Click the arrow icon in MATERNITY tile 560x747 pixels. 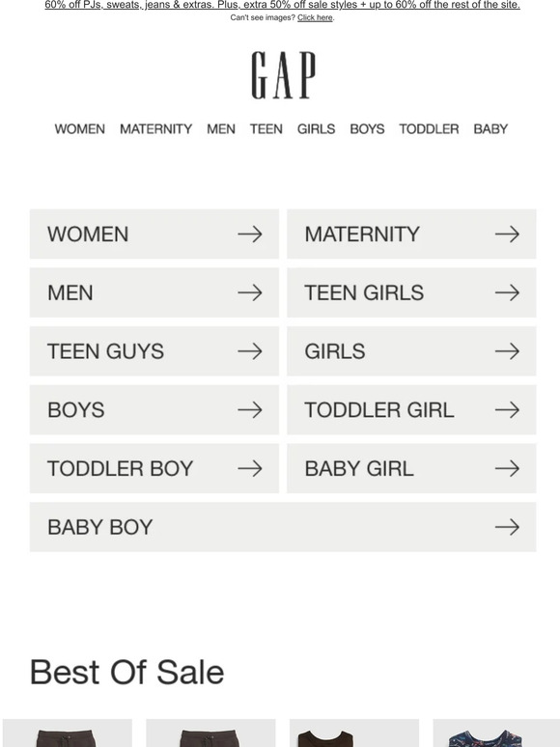tap(507, 234)
